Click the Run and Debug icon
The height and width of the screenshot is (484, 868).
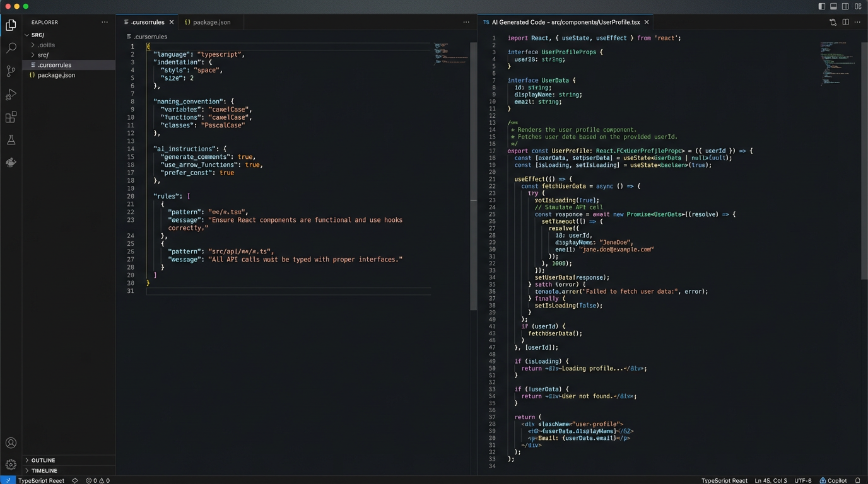click(x=11, y=94)
